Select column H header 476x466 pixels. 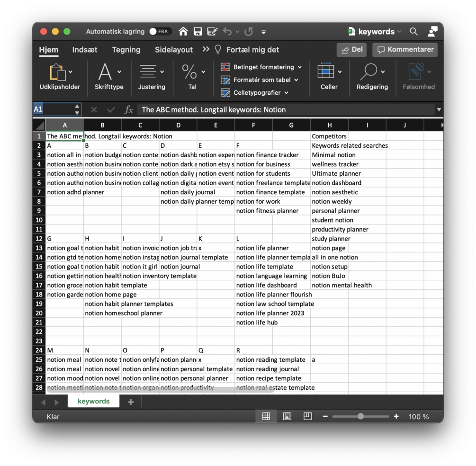point(329,125)
